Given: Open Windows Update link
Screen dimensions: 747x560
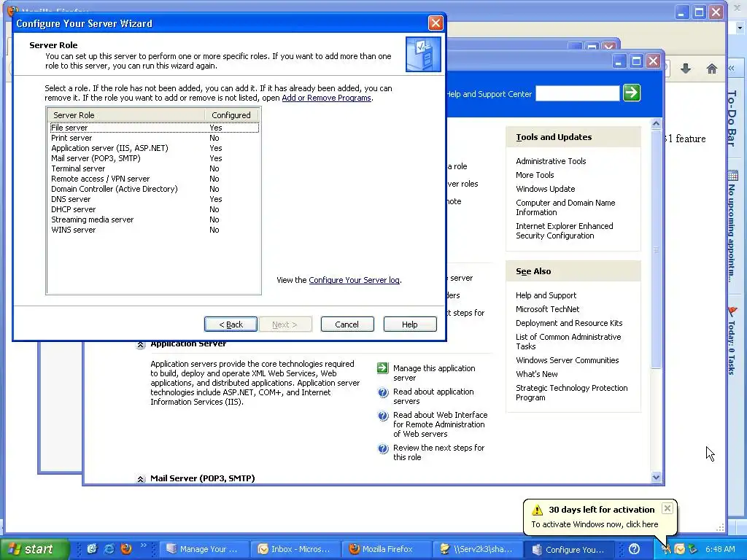Looking at the screenshot, I should (x=545, y=189).
